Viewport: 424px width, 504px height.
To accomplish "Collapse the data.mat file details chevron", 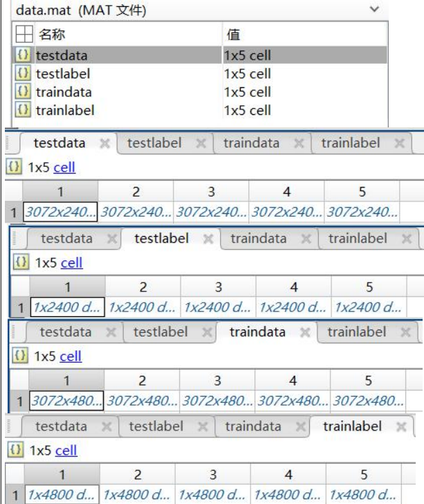I will (374, 10).
